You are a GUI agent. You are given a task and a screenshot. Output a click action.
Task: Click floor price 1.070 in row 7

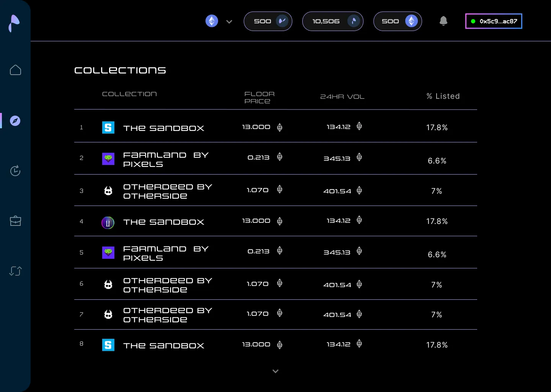[258, 314]
